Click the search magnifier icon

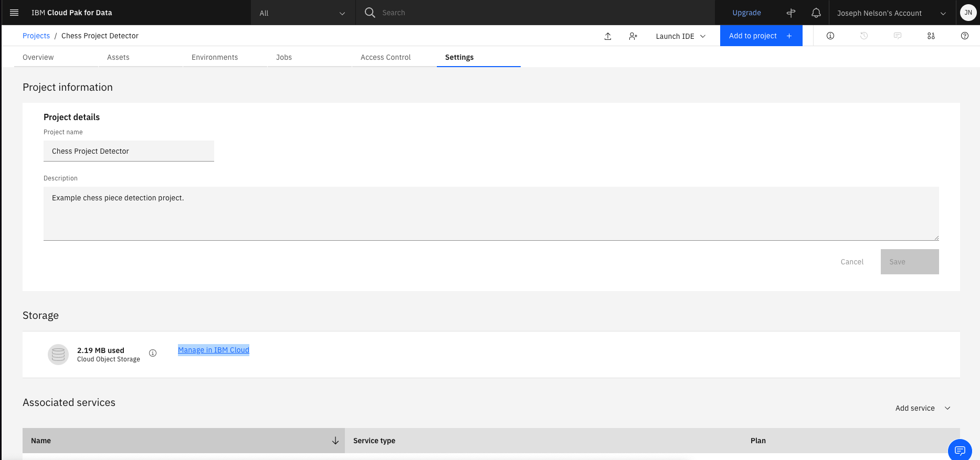(x=370, y=13)
